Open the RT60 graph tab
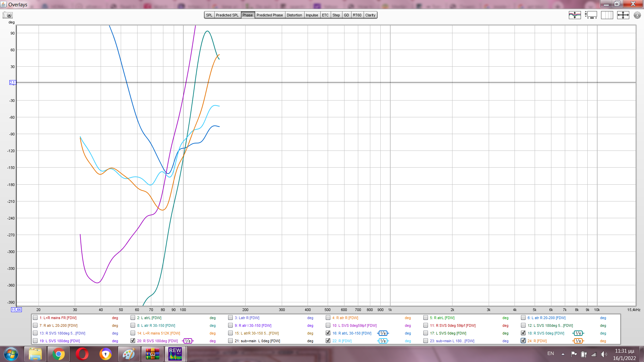The image size is (644, 362). coord(357,15)
